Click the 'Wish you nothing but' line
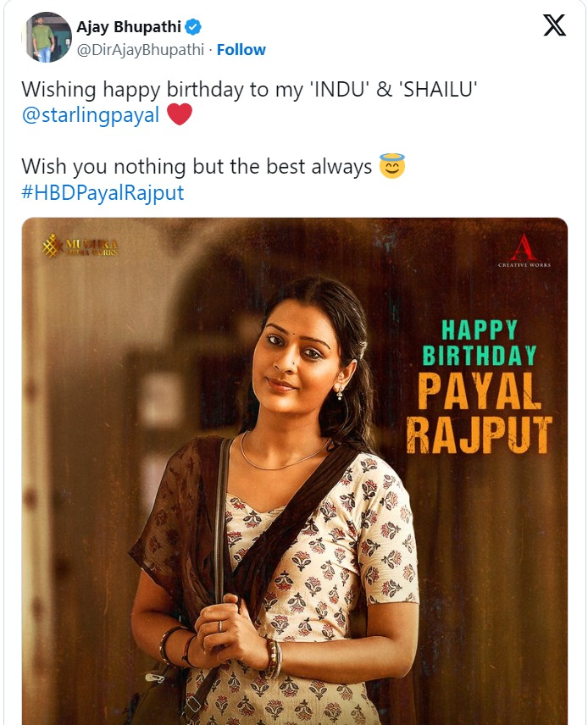Screen dimensions: 588x725 pyautogui.click(x=197, y=167)
